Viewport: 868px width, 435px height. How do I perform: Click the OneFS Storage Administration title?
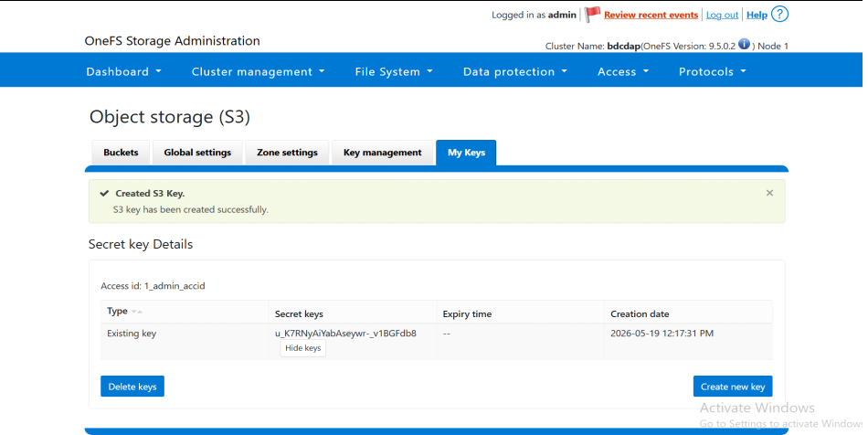[172, 41]
